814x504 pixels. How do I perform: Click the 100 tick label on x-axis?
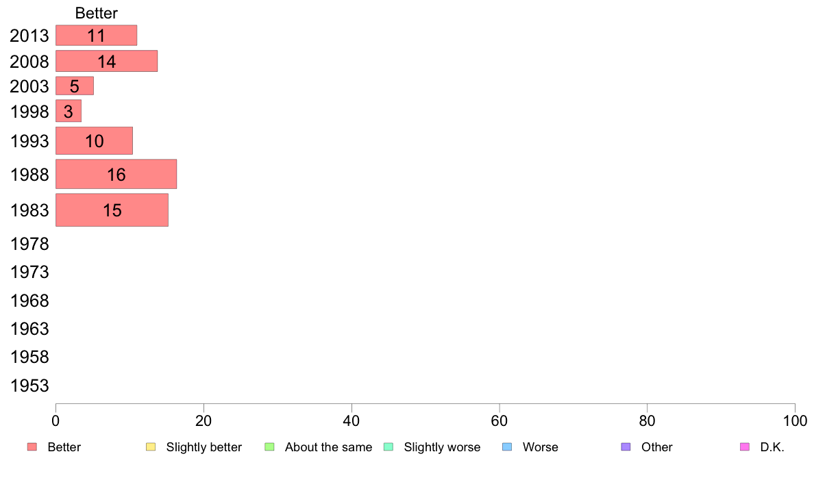point(795,421)
